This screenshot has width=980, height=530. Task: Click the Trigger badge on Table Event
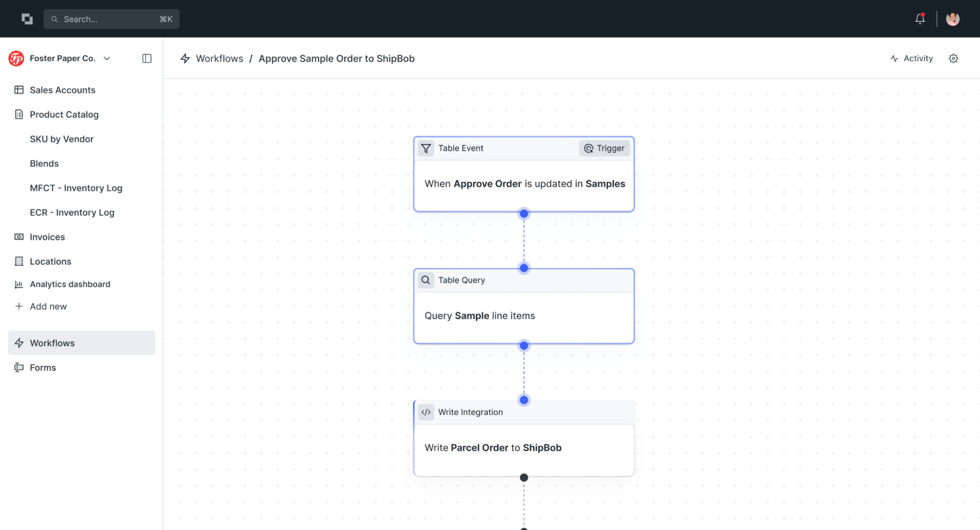tap(604, 148)
